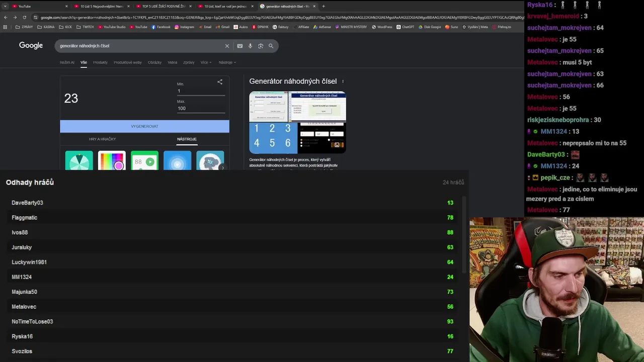Viewport: 644px width, 362px height.
Task: Expand the Nástroje search tools dropdown
Action: pos(227,62)
